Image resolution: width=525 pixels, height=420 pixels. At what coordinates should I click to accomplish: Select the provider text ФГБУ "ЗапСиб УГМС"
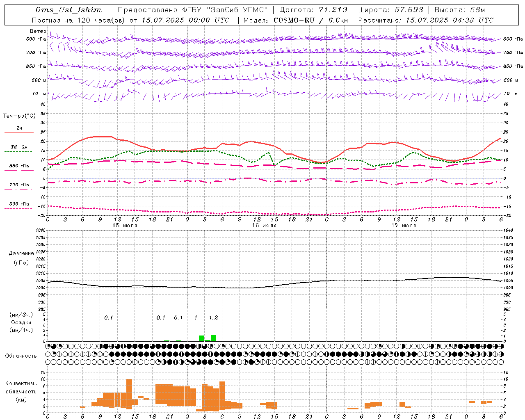pos(225,10)
